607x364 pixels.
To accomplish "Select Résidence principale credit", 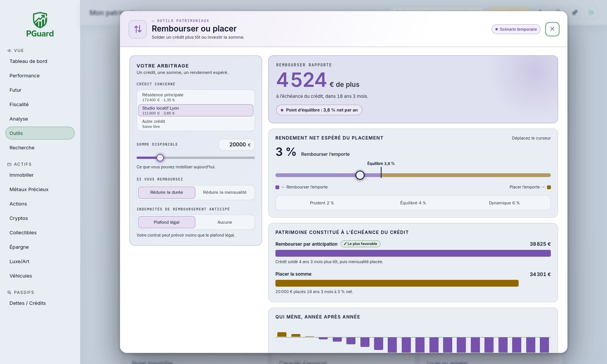I will pyautogui.click(x=196, y=97).
